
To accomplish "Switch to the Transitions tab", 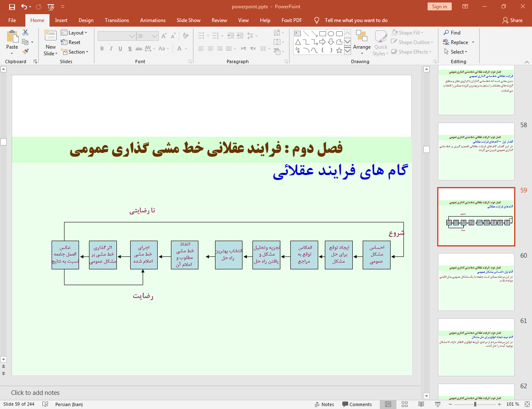I will [117, 20].
